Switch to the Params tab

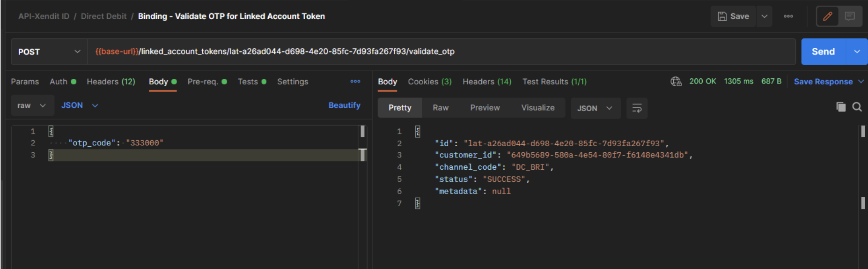point(25,82)
